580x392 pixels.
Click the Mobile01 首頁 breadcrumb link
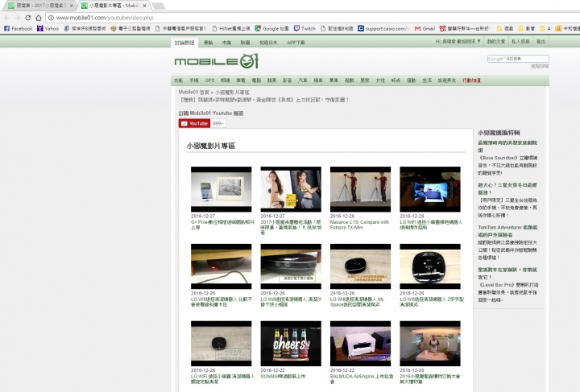pyautogui.click(x=194, y=92)
